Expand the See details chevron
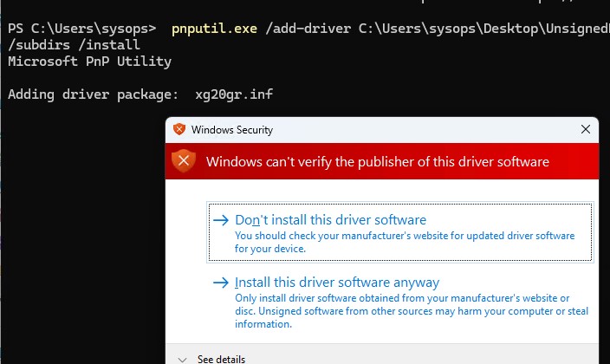Viewport: 610px width, 364px height. tap(183, 360)
